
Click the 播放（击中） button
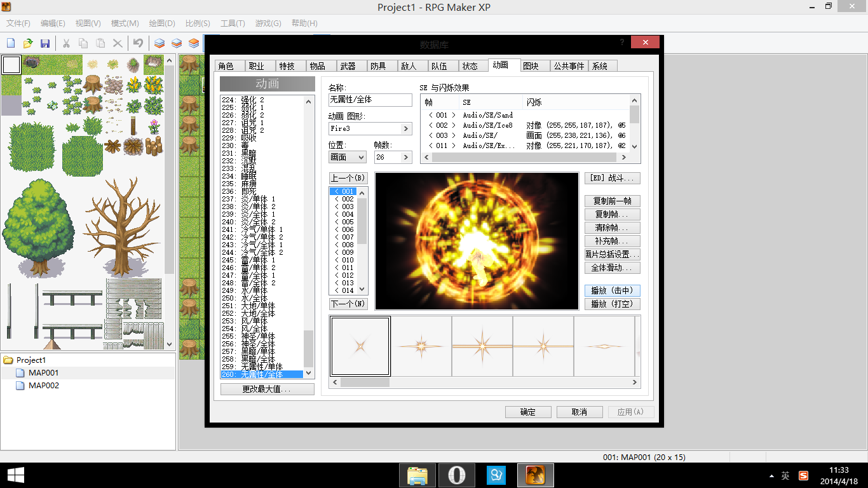(612, 290)
